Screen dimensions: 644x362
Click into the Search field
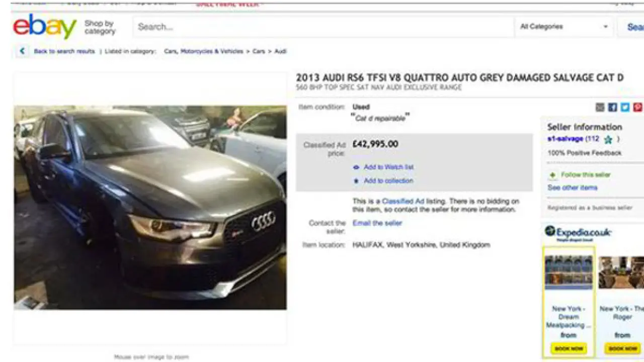322,27
